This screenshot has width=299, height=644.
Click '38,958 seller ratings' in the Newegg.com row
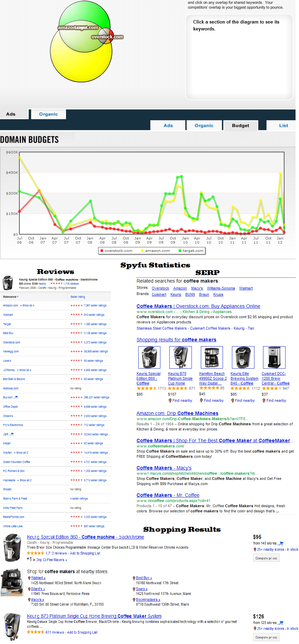(x=96, y=351)
